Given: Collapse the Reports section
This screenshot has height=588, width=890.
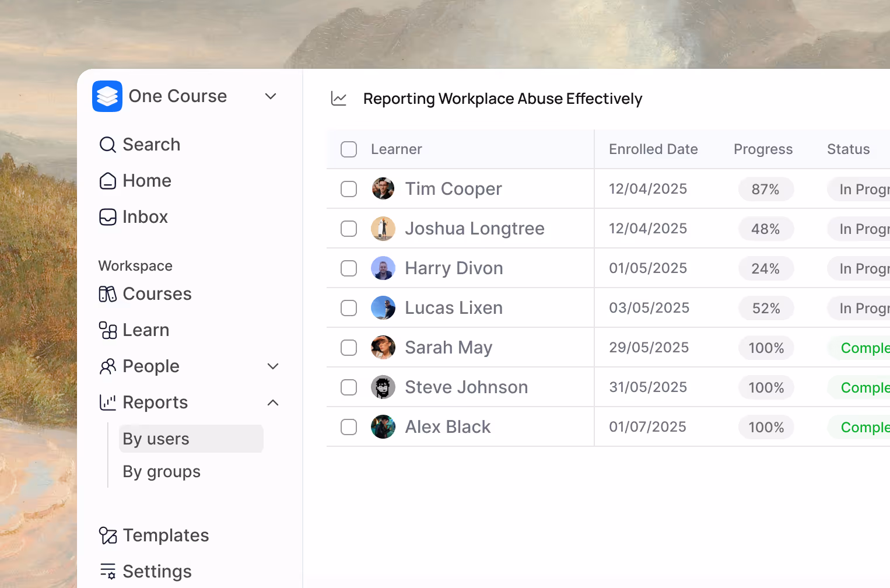Looking at the screenshot, I should coord(272,402).
